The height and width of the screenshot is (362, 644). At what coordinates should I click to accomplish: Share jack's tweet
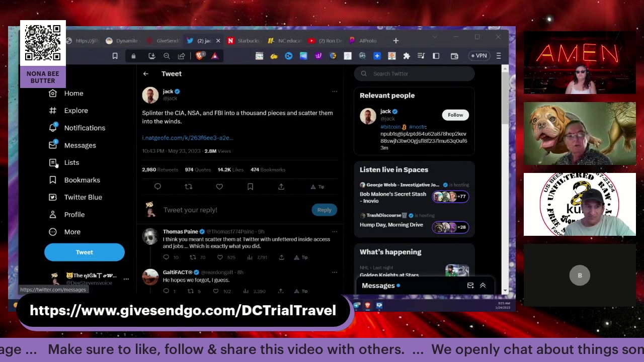[x=281, y=187]
